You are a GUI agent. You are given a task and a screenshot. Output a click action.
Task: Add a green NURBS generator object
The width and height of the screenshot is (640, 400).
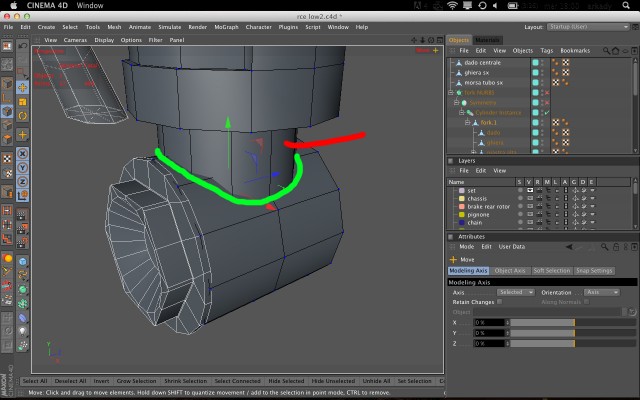[x=22, y=289]
